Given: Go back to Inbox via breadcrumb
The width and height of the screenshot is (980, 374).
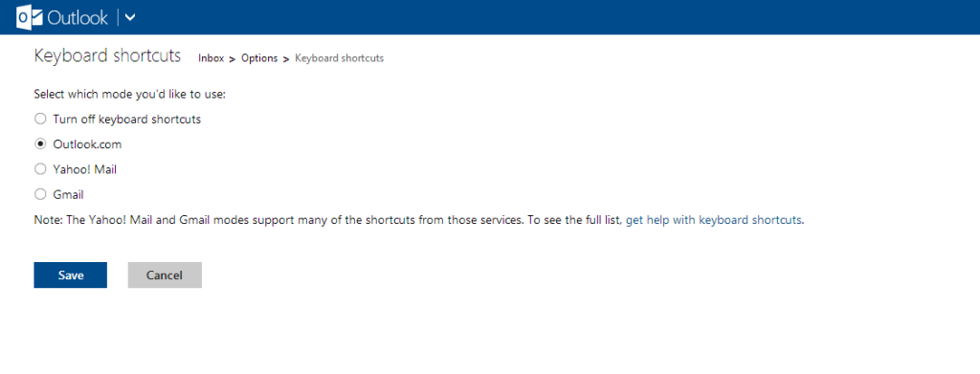Looking at the screenshot, I should coord(212,58).
